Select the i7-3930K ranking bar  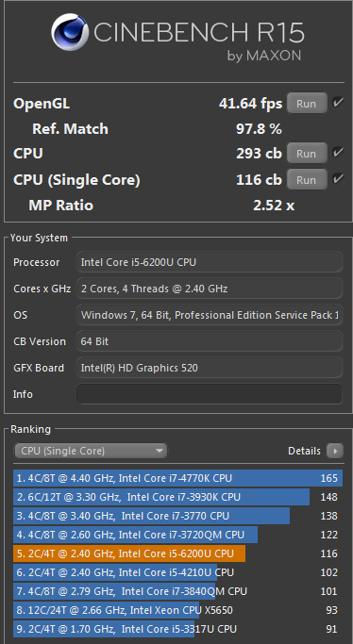161,497
